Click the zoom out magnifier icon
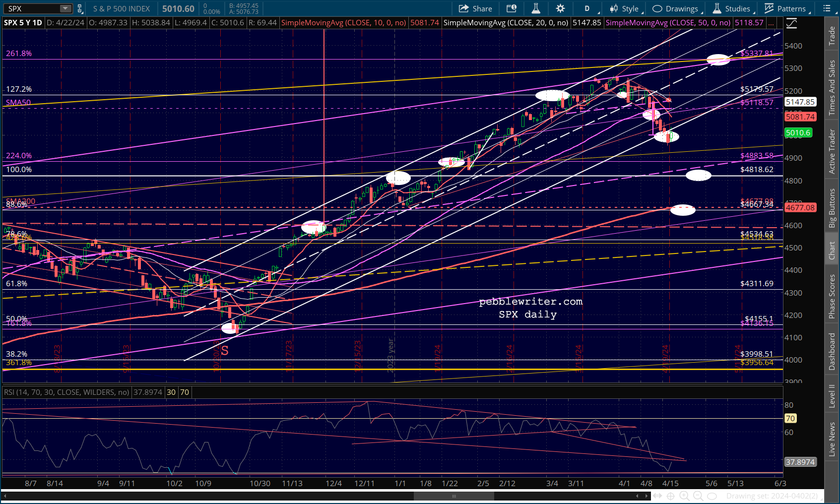The image size is (840, 504). [x=698, y=496]
